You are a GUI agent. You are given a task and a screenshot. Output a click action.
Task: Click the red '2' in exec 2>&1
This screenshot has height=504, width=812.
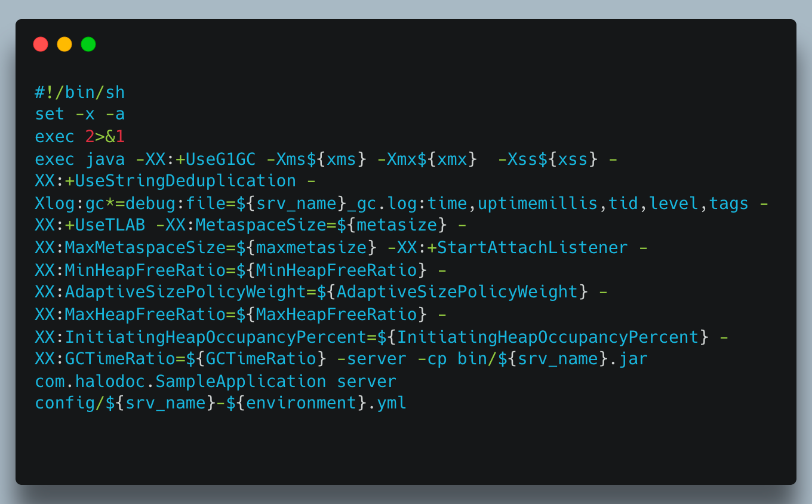(90, 137)
